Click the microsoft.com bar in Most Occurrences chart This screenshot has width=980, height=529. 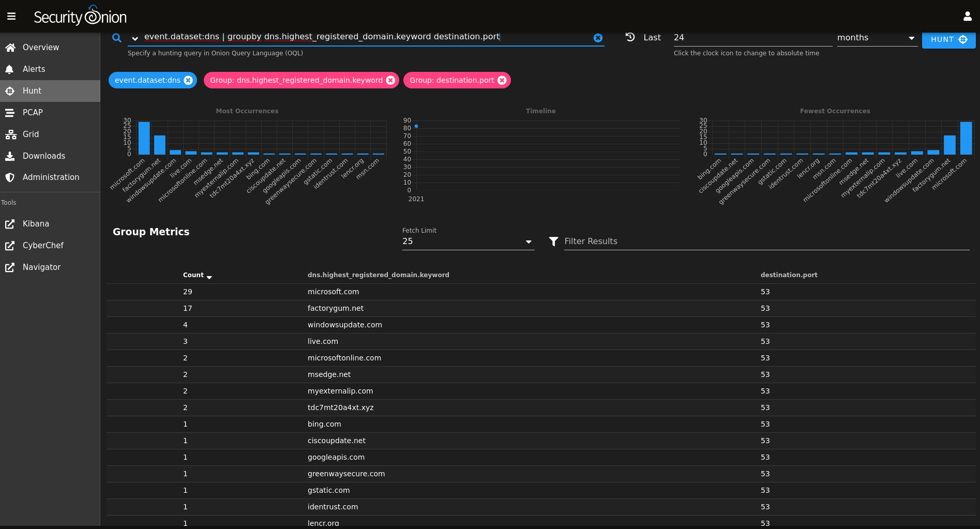[144, 138]
